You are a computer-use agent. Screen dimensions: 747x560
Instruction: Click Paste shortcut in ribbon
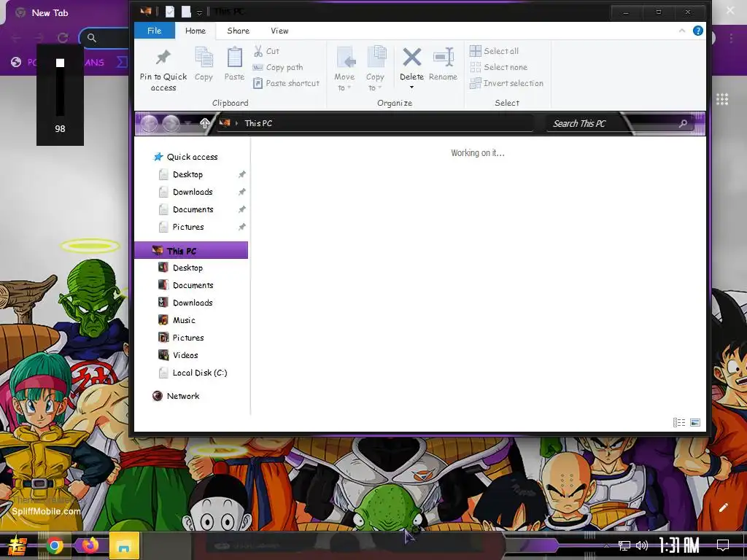286,83
